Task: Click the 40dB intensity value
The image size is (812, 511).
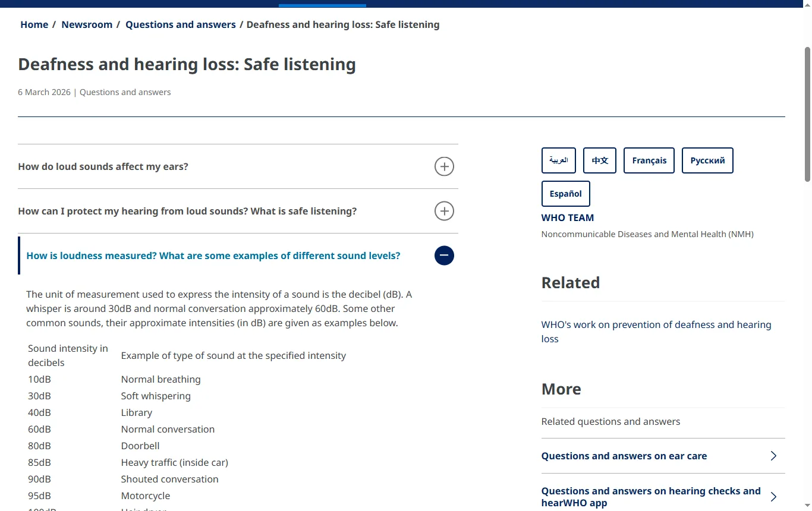Action: pyautogui.click(x=39, y=412)
